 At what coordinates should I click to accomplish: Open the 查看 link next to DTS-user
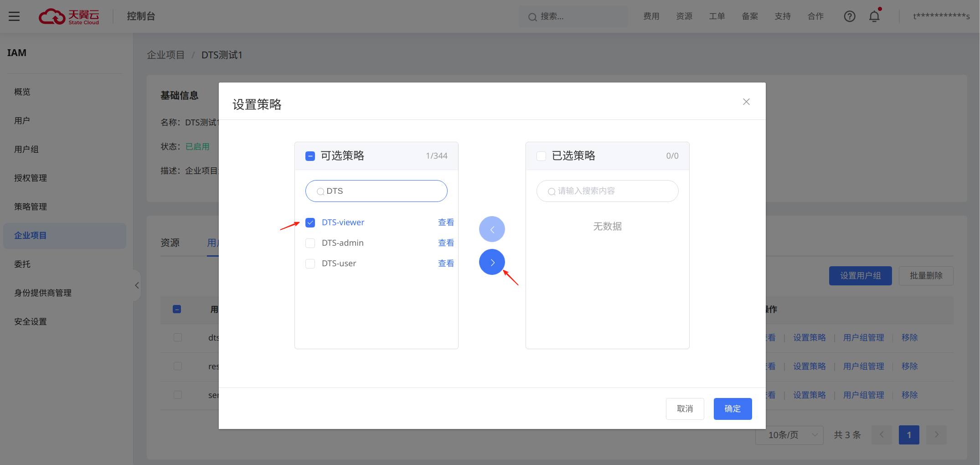[x=446, y=263]
